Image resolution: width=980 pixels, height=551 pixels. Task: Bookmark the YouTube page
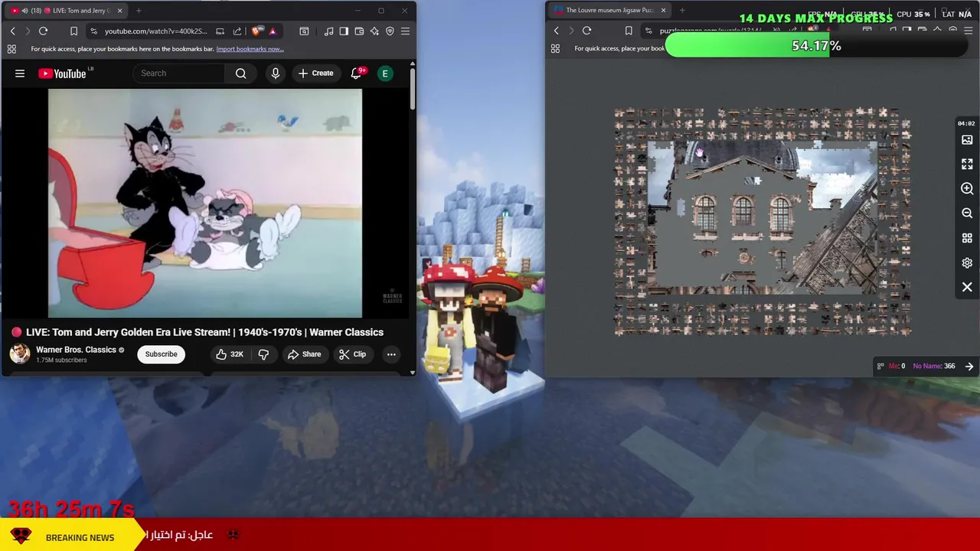point(73,31)
